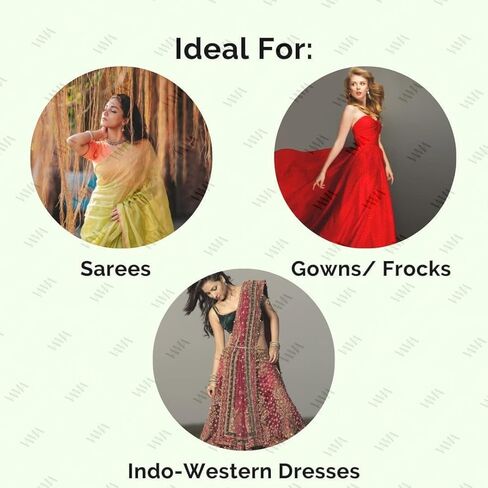
Task: Click the word "Indo-Western" in the bottom caption
Action: coord(199,471)
